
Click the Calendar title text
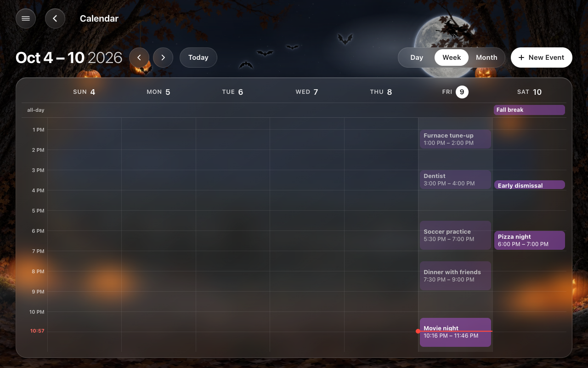pos(99,18)
